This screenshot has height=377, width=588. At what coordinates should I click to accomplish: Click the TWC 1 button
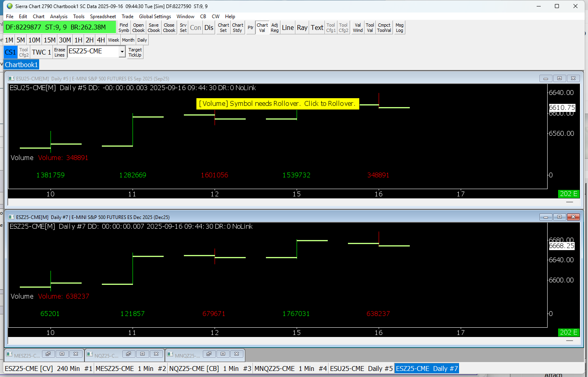tap(42, 52)
